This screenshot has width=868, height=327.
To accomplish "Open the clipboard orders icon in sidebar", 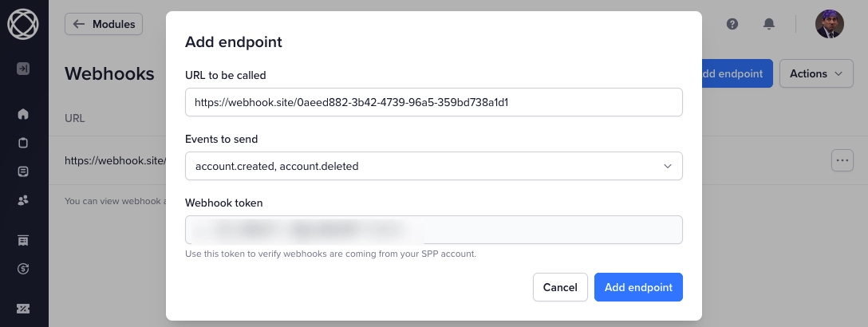I will tap(23, 143).
